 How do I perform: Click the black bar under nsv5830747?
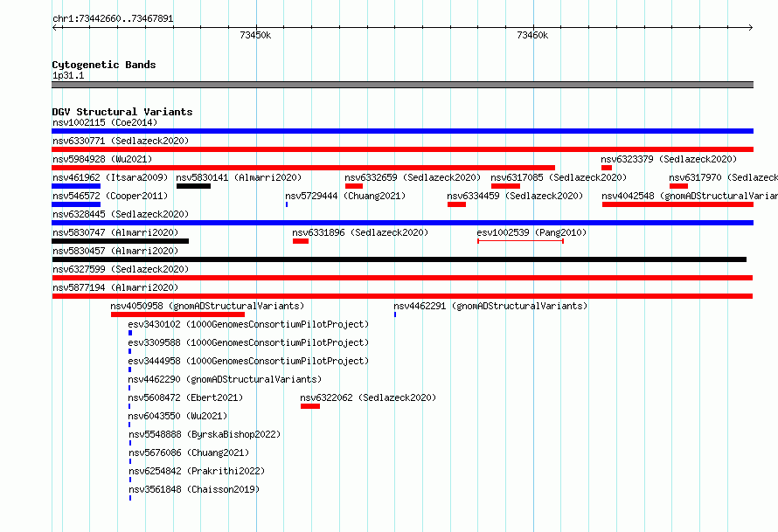pyautogui.click(x=120, y=241)
